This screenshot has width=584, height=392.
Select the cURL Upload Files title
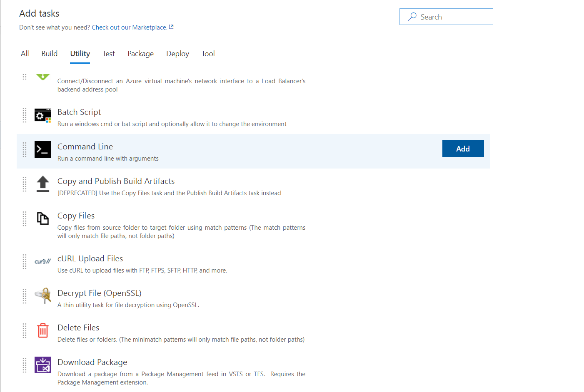pyautogui.click(x=90, y=258)
